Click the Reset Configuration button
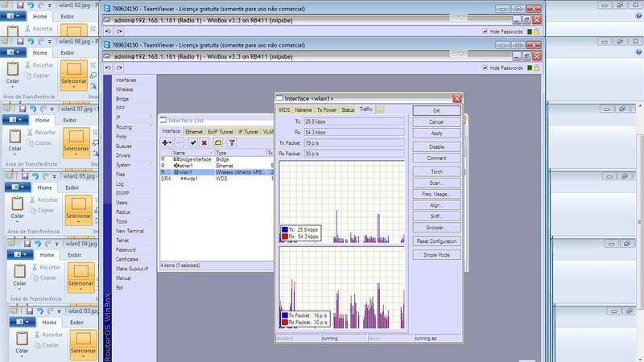Viewport: 644px width, 362px height. [436, 241]
